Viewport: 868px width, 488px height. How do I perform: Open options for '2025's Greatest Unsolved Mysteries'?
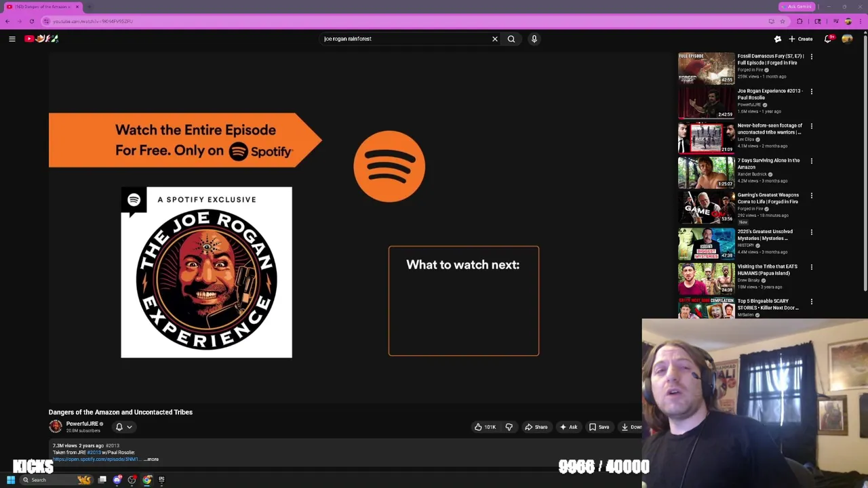click(x=811, y=232)
